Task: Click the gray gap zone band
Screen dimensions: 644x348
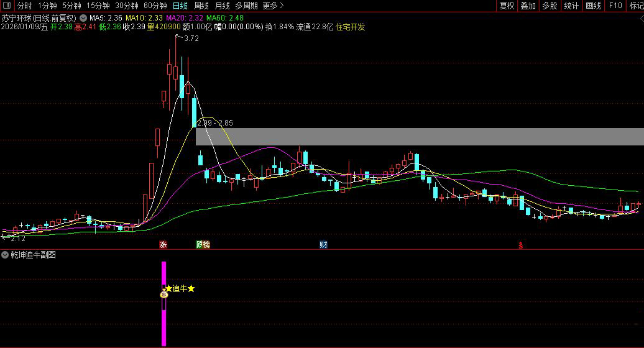Action: tap(420, 137)
